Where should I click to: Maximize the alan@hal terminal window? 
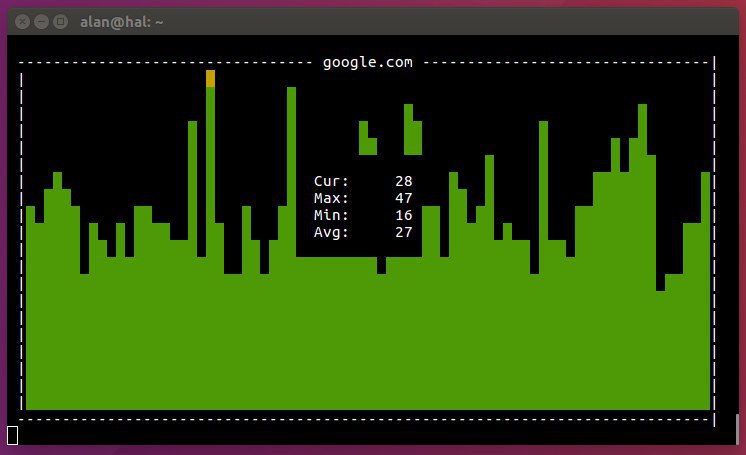(60, 21)
